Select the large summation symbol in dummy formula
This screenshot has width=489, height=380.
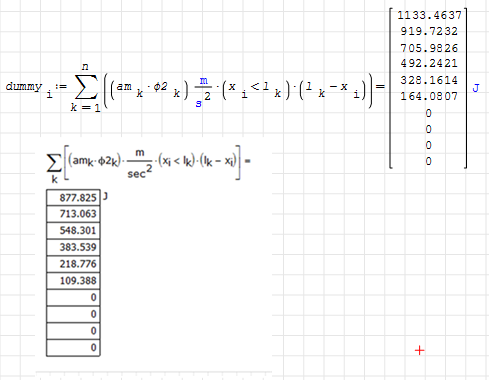point(86,87)
